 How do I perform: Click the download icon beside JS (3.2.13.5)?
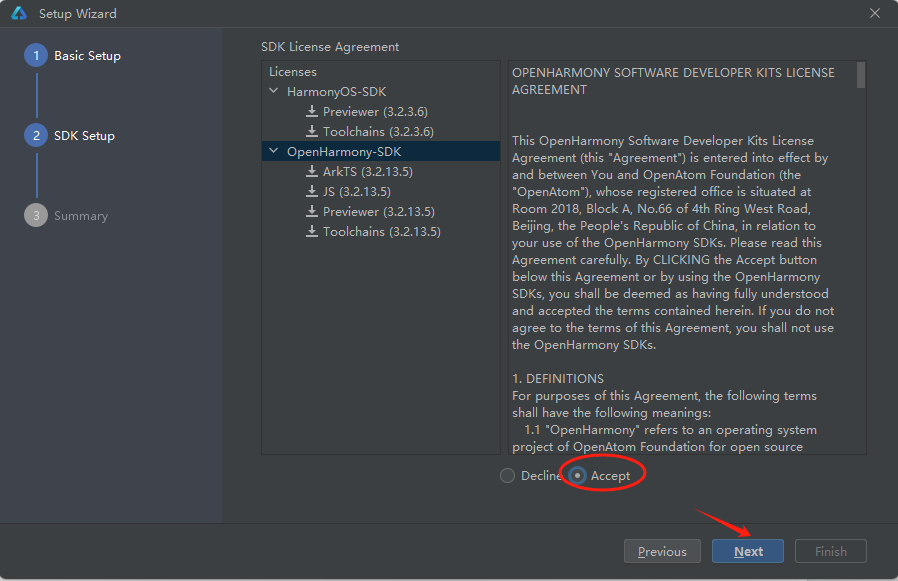(312, 191)
